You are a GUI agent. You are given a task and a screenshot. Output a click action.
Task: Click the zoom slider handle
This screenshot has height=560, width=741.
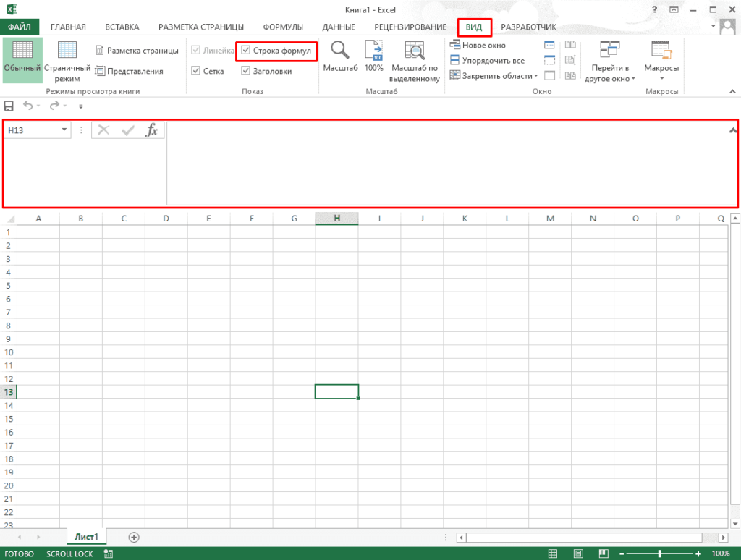pos(660,553)
